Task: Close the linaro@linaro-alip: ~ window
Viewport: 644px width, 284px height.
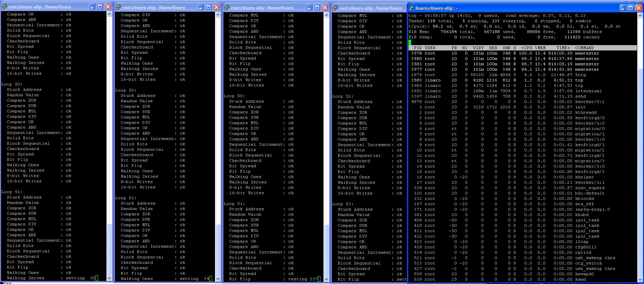Action: (639, 8)
